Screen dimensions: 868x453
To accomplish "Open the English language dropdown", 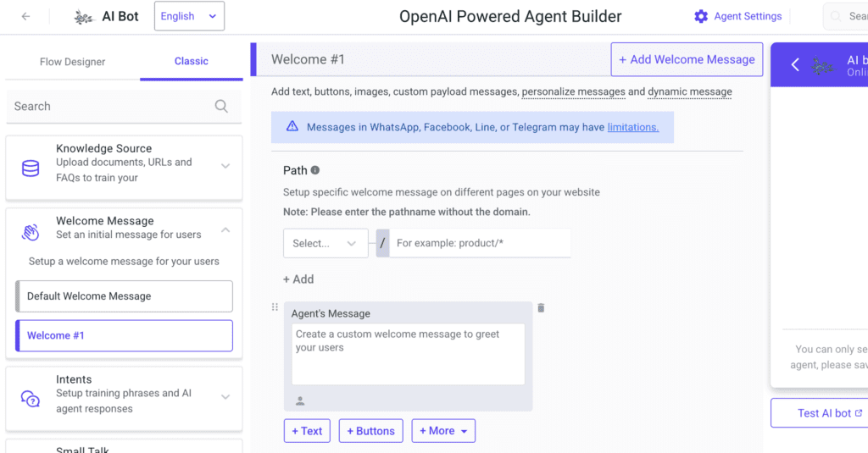I will [189, 16].
